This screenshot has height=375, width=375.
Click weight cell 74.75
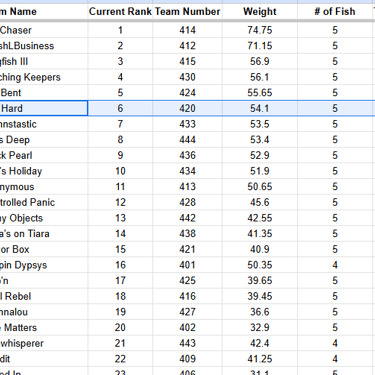(x=260, y=30)
